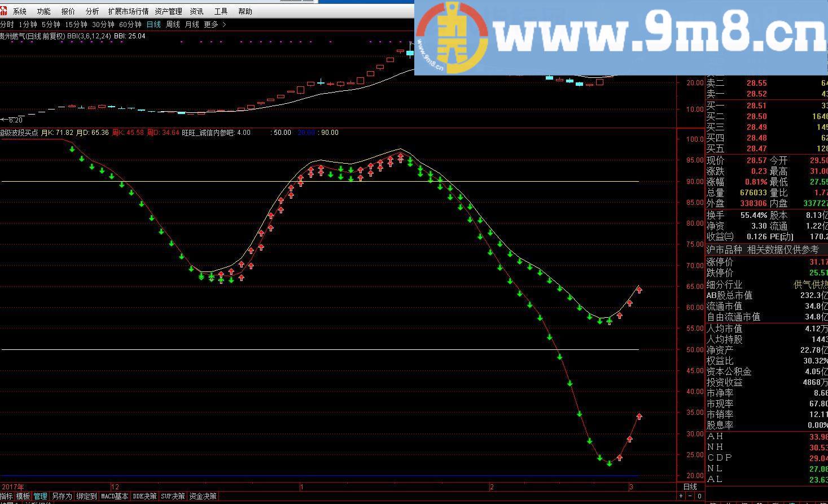Select the MACD基本 indicator template

(115, 497)
